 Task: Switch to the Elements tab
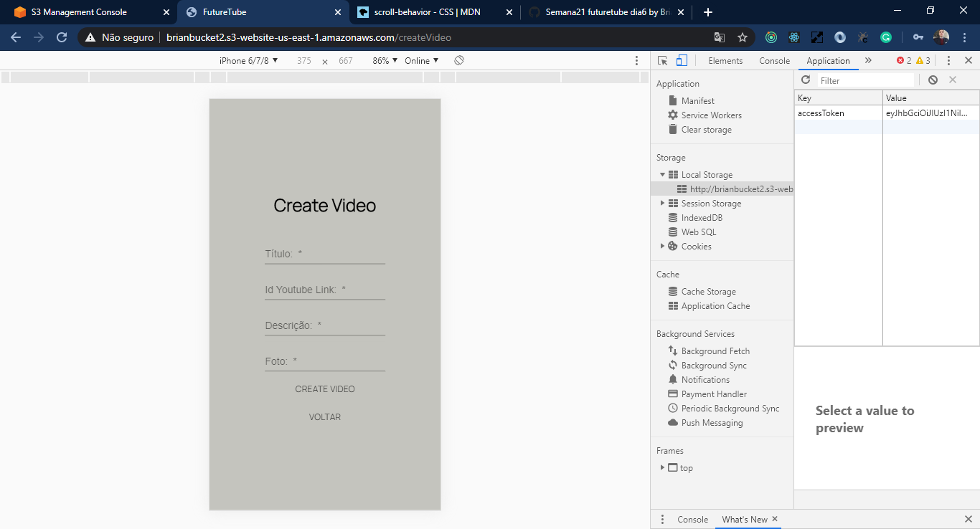click(725, 61)
